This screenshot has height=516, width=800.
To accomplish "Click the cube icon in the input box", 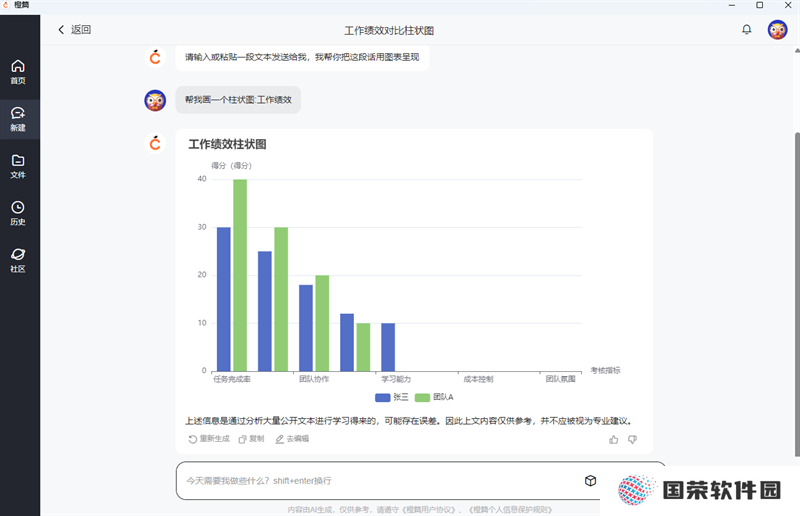I will coord(590,481).
